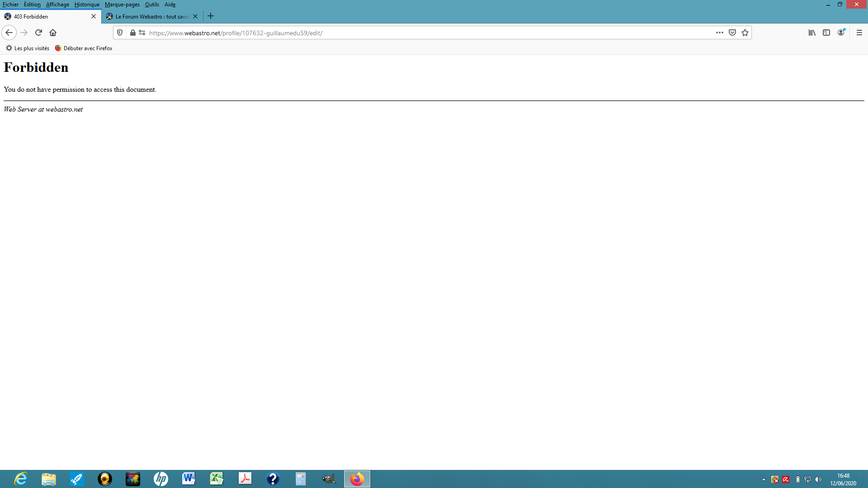Viewport: 868px width, 488px height.
Task: Click the Débuter avec Firefox bookmark
Action: tap(84, 48)
